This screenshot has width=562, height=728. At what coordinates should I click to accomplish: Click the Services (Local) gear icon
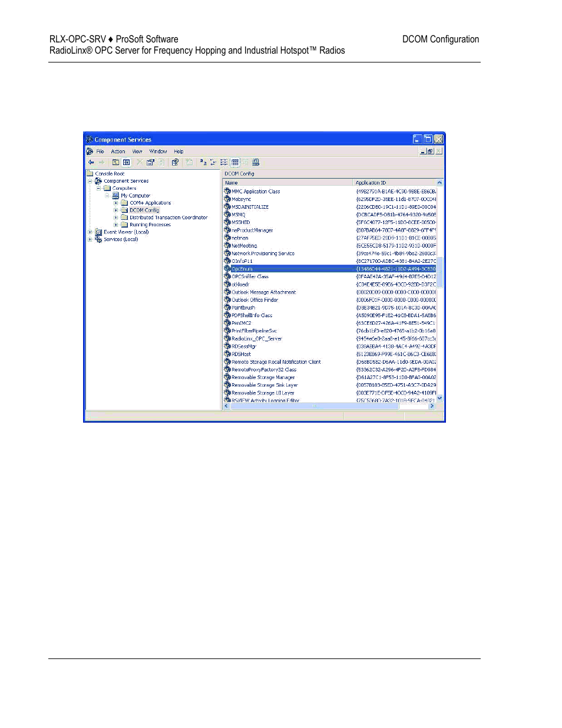click(98, 239)
